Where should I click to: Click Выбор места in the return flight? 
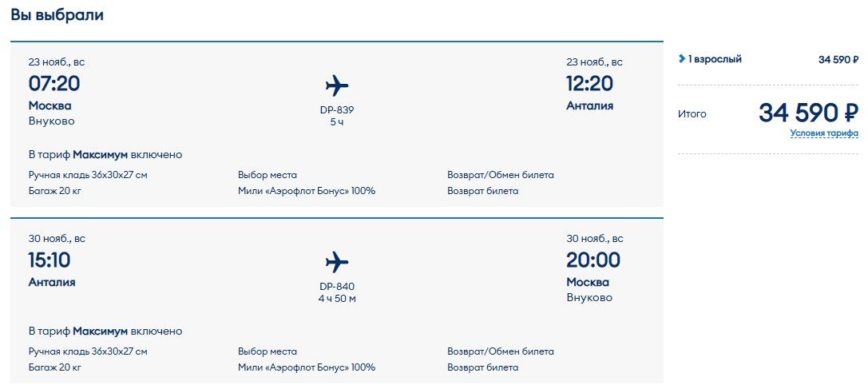(x=268, y=351)
